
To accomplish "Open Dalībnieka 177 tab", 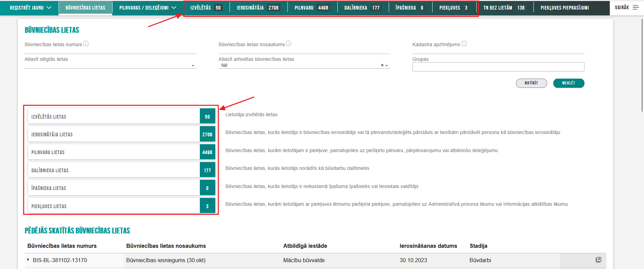I will tap(363, 8).
